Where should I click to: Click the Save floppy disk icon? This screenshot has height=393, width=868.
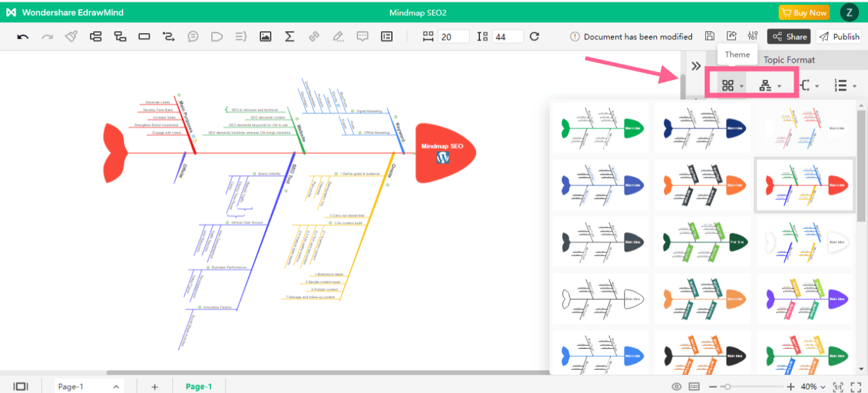[x=710, y=36]
